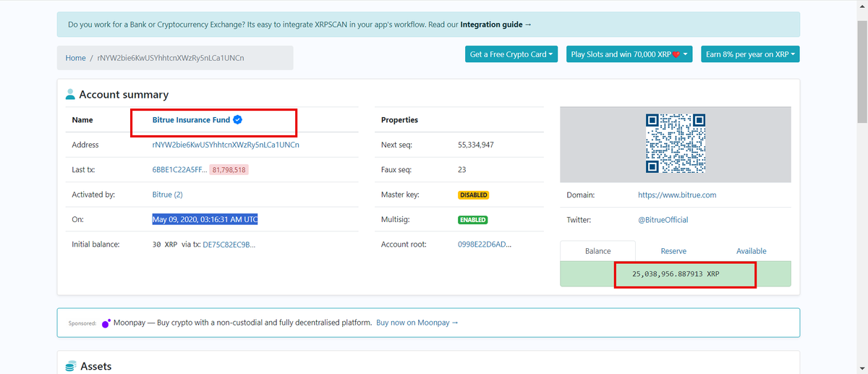Open Get a Free Crypto Card dropdown
This screenshot has width=868, height=374.
(x=511, y=54)
